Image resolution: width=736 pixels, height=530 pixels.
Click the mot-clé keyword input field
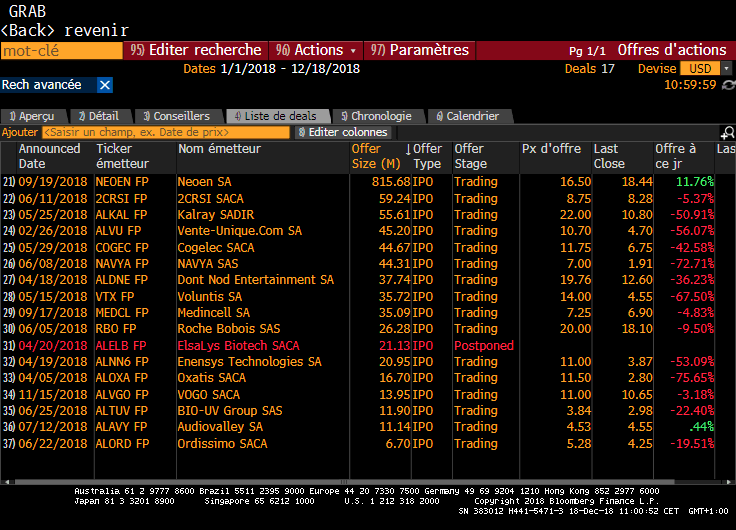coord(61,50)
